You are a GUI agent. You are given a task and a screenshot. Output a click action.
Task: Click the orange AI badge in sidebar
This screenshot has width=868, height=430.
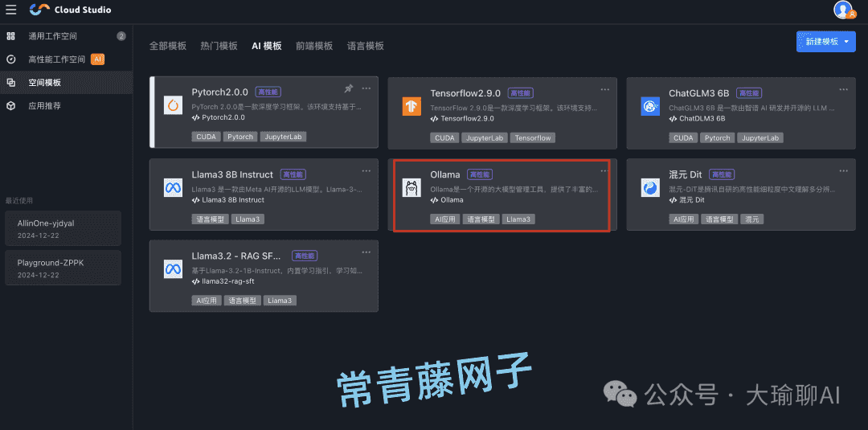pos(97,59)
